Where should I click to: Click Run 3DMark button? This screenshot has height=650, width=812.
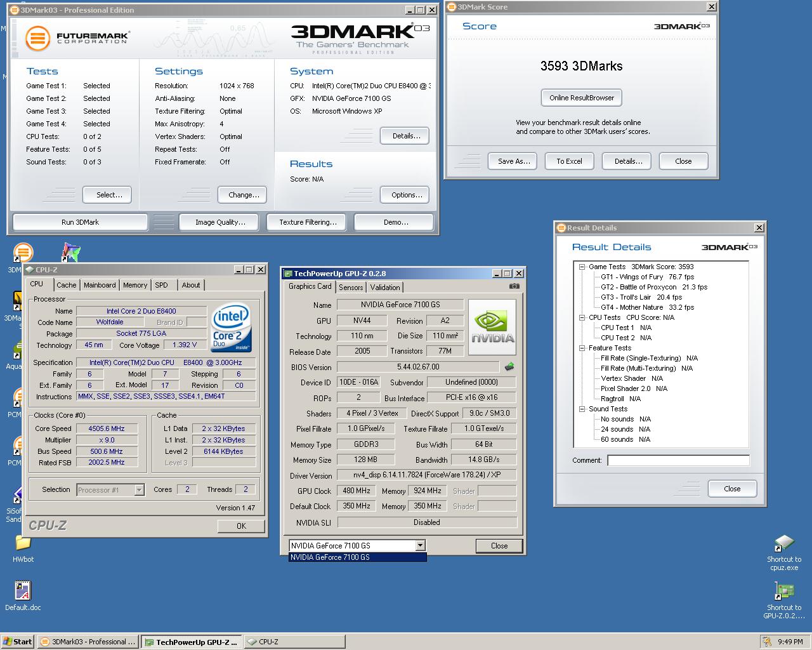pos(80,222)
